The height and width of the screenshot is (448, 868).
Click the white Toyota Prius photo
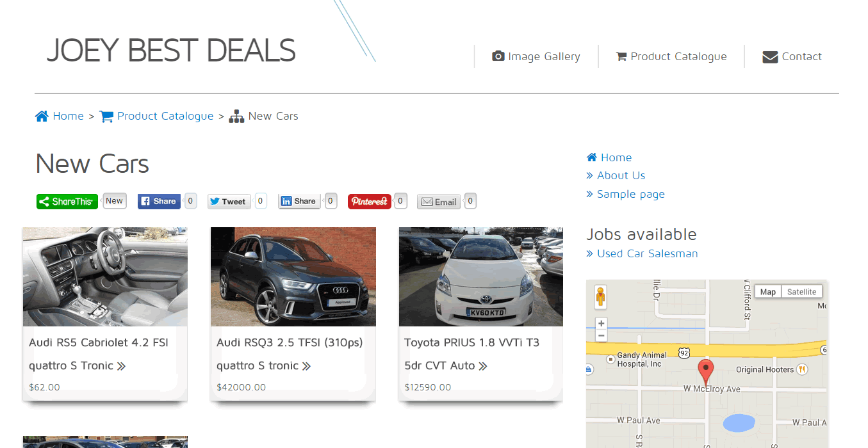[x=481, y=276]
